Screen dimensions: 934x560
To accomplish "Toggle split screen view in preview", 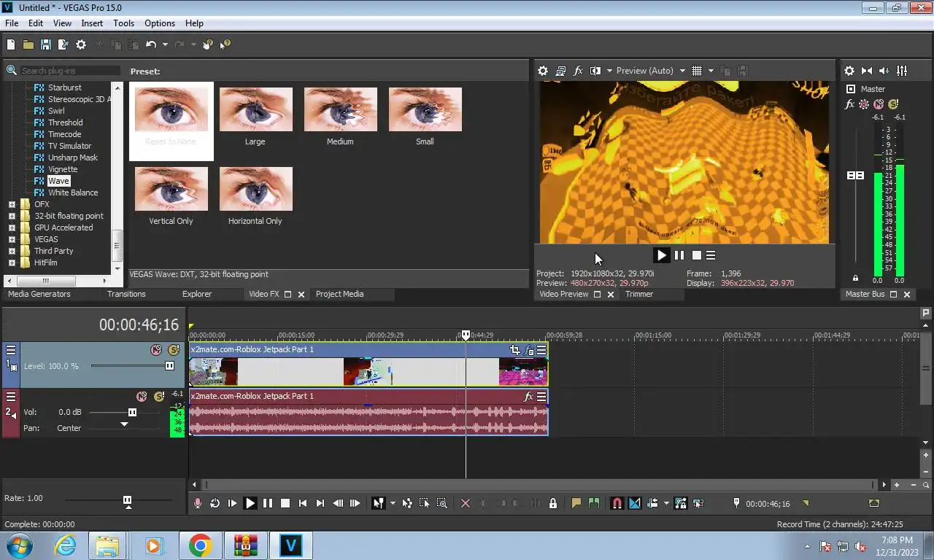I will tap(595, 71).
